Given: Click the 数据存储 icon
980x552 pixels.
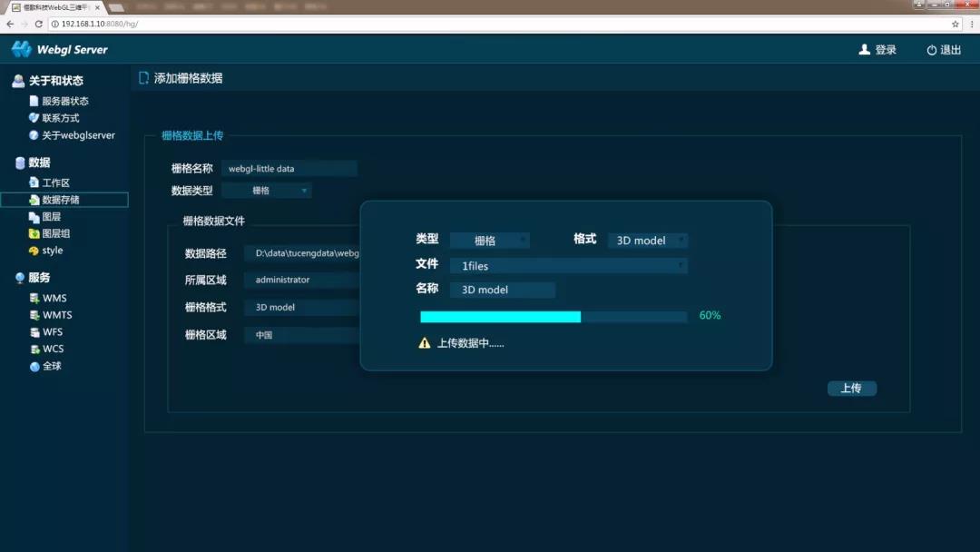Looking at the screenshot, I should point(34,200).
